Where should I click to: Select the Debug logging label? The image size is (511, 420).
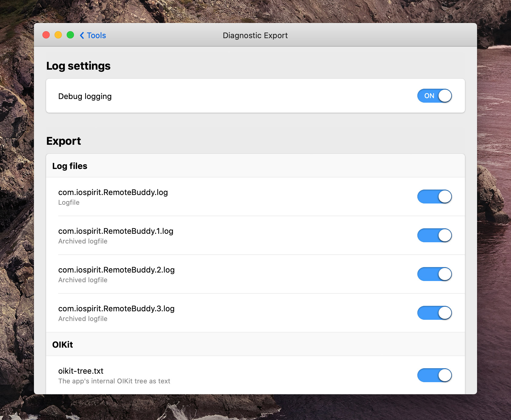coord(85,96)
